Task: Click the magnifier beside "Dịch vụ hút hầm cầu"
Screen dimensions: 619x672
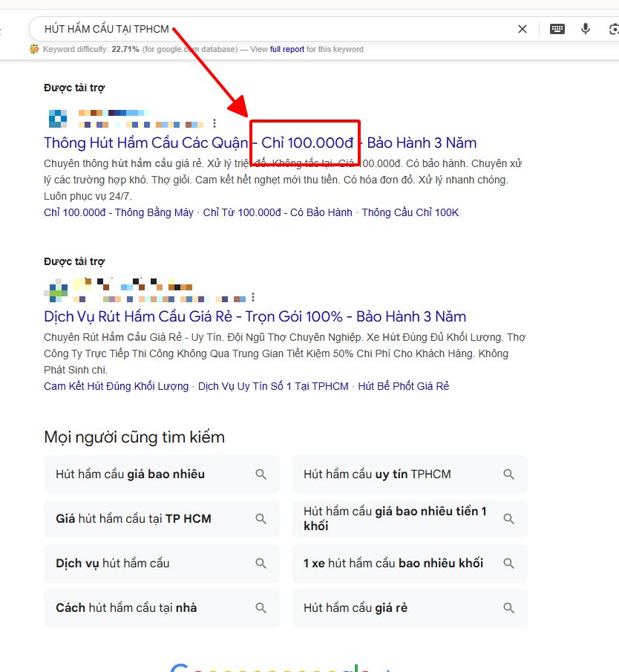Action: (x=261, y=563)
